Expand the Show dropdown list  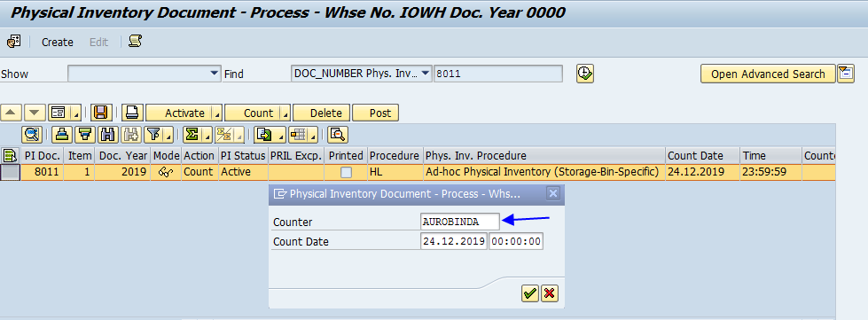pyautogui.click(x=215, y=74)
